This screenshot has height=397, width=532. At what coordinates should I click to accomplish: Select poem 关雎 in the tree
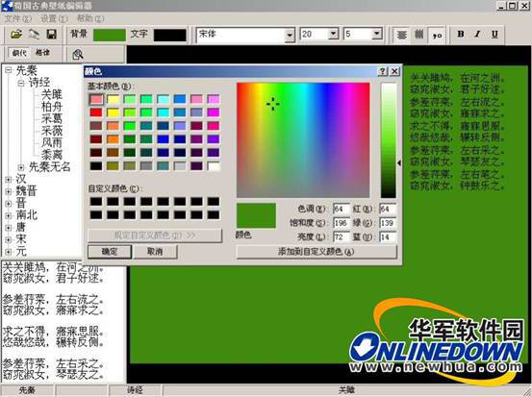point(52,94)
